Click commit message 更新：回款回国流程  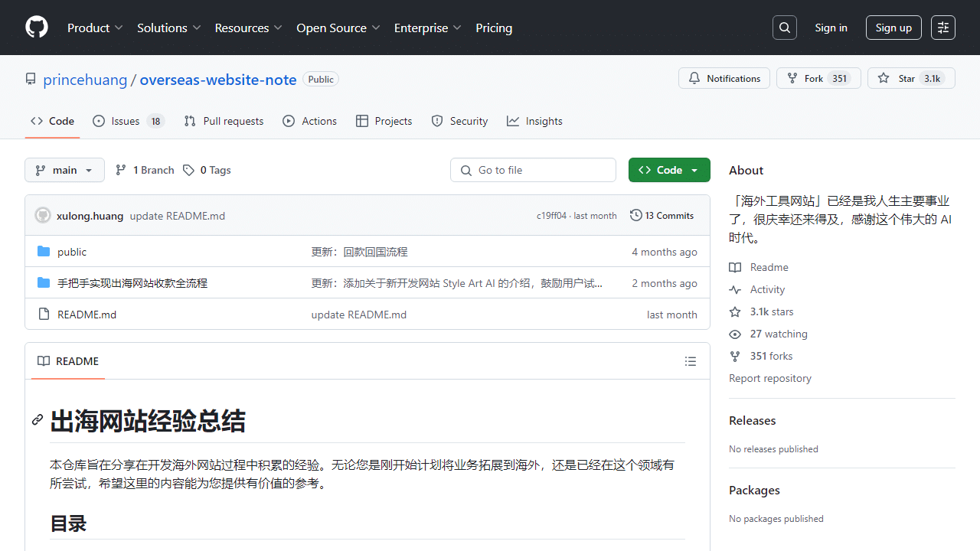coord(359,252)
